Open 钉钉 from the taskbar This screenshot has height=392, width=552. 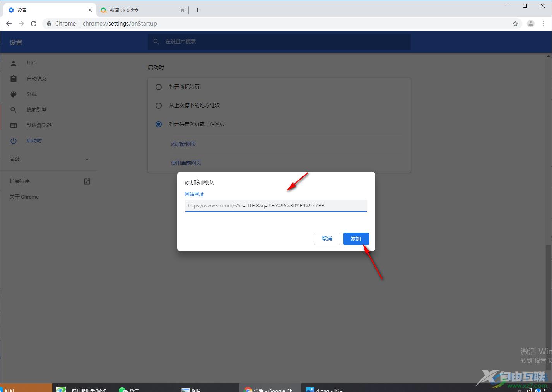[26, 388]
